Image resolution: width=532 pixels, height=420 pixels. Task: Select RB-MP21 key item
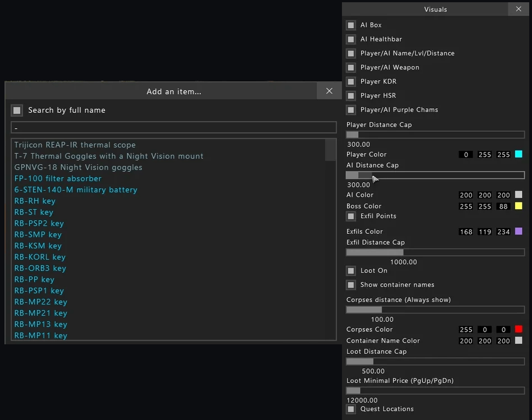click(x=41, y=313)
